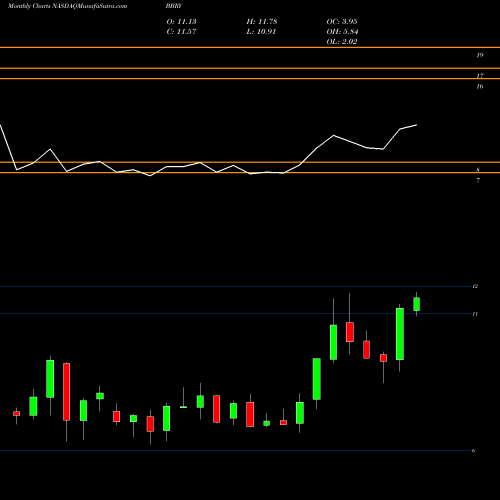The image size is (500, 500).
Task: Select the close price 'C: 11.57'
Action: pyautogui.click(x=181, y=32)
